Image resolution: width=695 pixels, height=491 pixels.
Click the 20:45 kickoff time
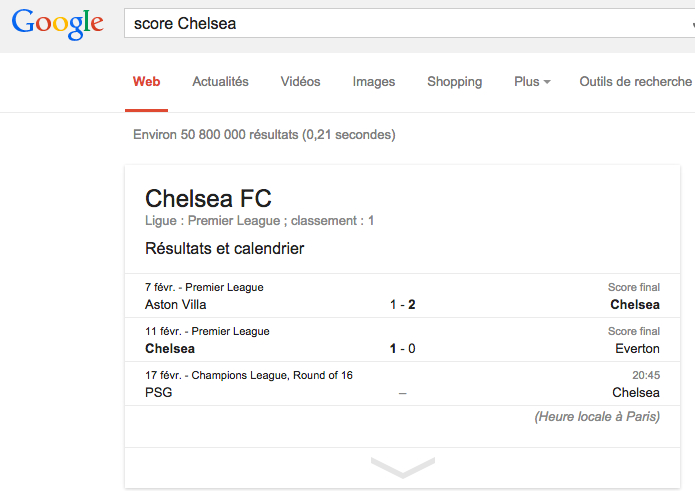click(x=646, y=375)
